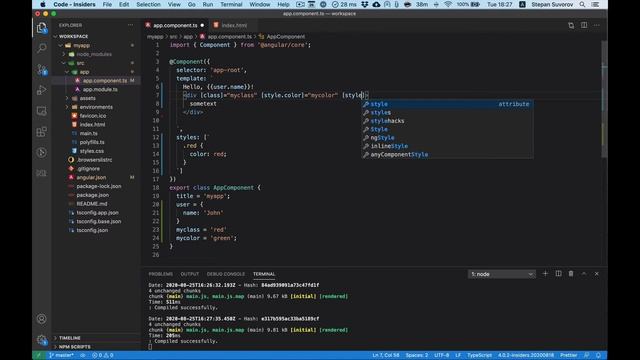Expand the NPM SCRIPTS section

click(96, 347)
